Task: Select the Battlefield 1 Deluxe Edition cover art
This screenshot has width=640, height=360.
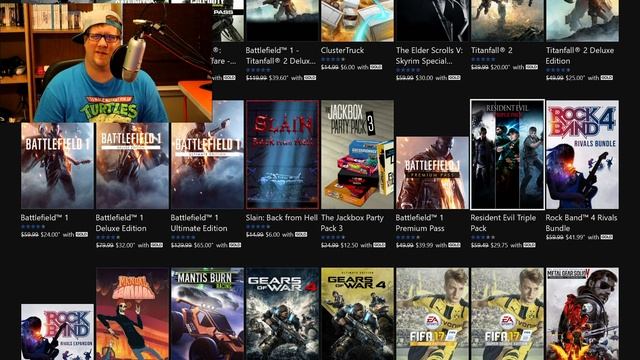Action: (x=132, y=166)
